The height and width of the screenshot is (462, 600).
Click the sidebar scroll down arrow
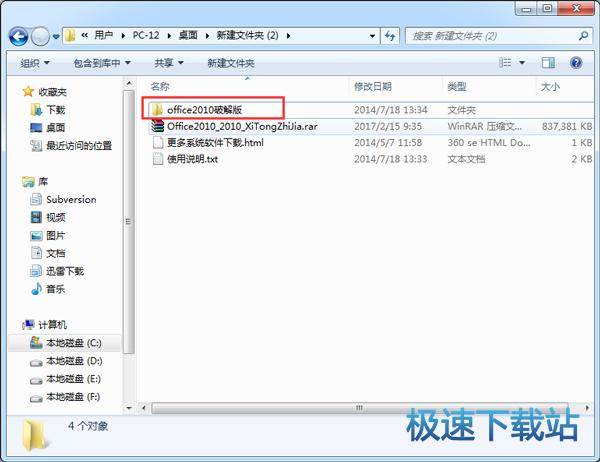coord(129,408)
